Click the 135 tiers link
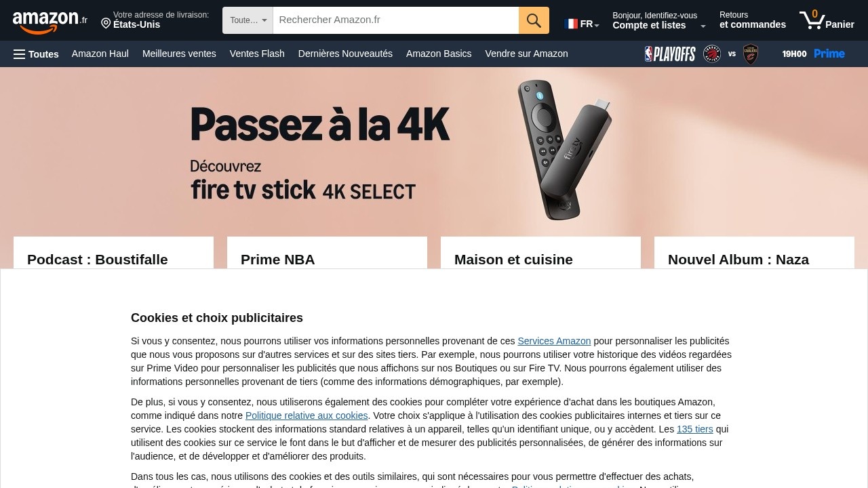 (694, 429)
